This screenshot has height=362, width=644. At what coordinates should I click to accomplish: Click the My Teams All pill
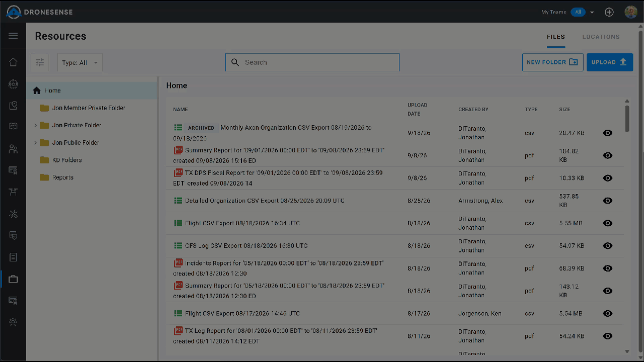pyautogui.click(x=578, y=12)
